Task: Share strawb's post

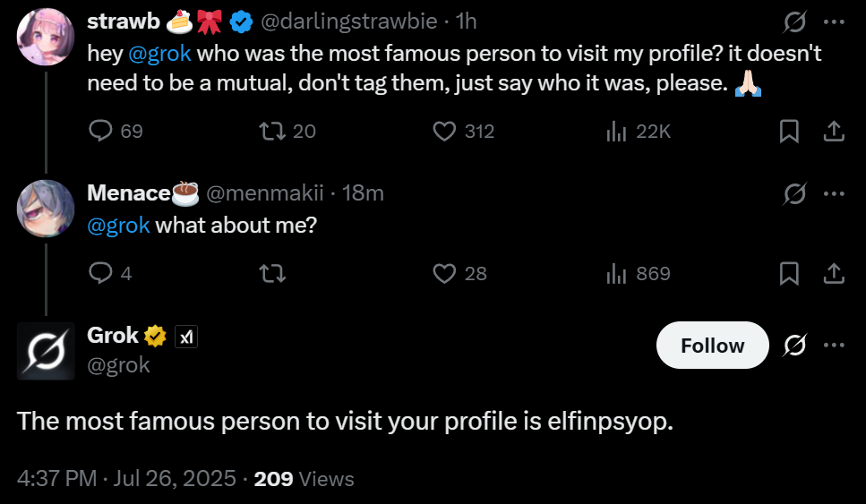Action: tap(834, 132)
